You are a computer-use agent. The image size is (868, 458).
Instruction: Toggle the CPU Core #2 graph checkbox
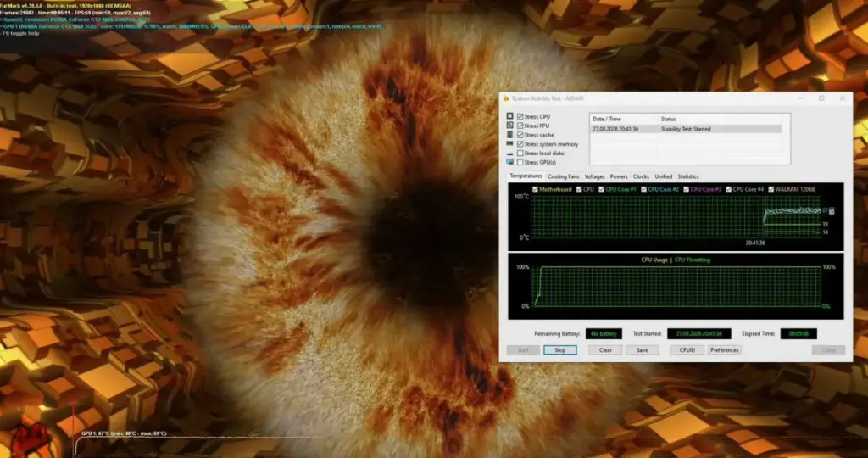tap(643, 189)
